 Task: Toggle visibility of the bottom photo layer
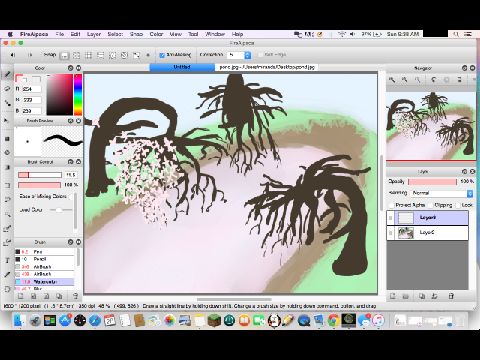(391, 233)
